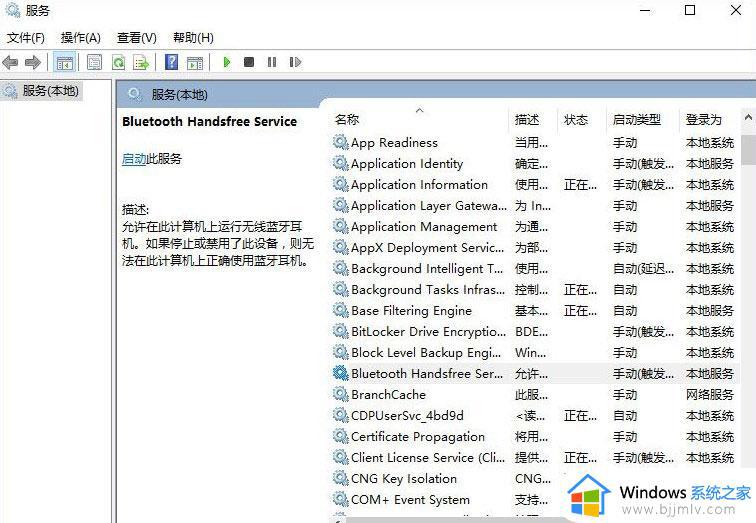
Task: Open the Help question mark icon
Action: pos(172,62)
